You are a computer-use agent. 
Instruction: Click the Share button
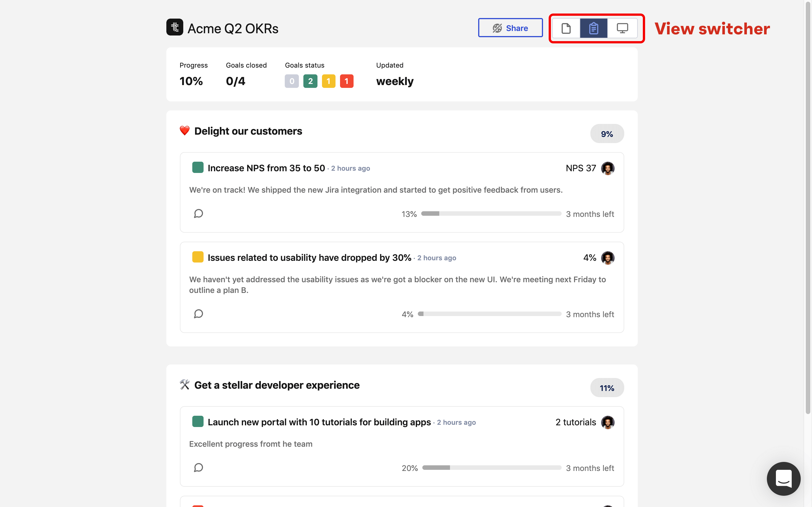coord(510,28)
